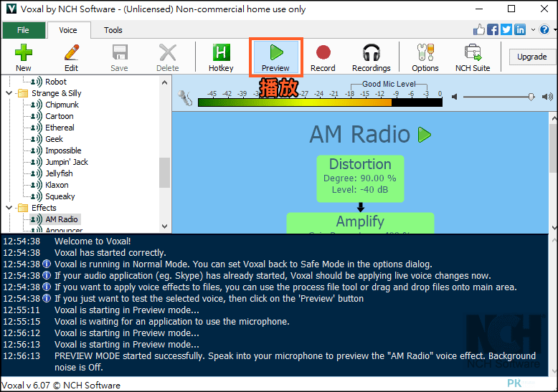Click the Strange & Silly folder icon
The image size is (558, 392).
(x=23, y=93)
